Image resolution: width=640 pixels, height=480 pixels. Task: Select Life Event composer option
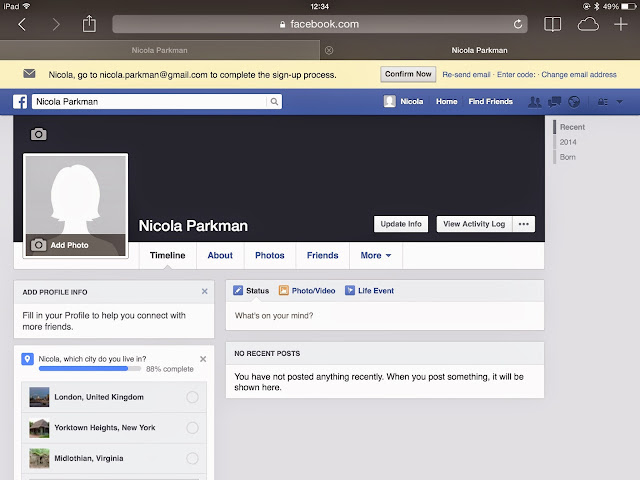tap(369, 291)
